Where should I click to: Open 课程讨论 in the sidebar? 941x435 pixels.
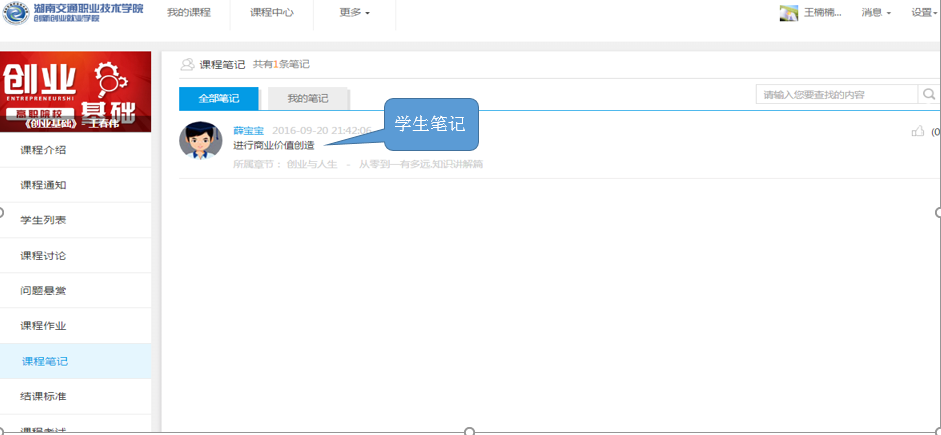coord(43,255)
